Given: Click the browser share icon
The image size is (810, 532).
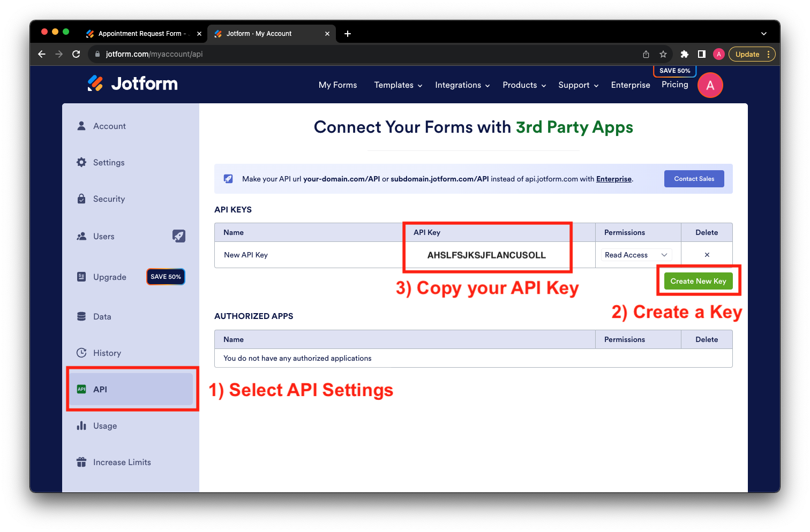Looking at the screenshot, I should [646, 54].
